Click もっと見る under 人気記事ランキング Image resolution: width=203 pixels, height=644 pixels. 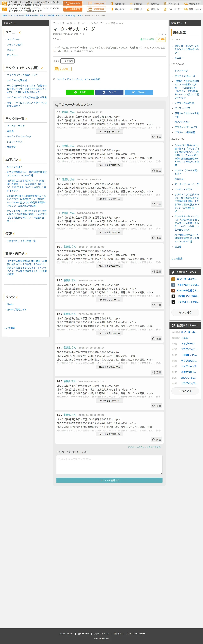(x=185, y=312)
